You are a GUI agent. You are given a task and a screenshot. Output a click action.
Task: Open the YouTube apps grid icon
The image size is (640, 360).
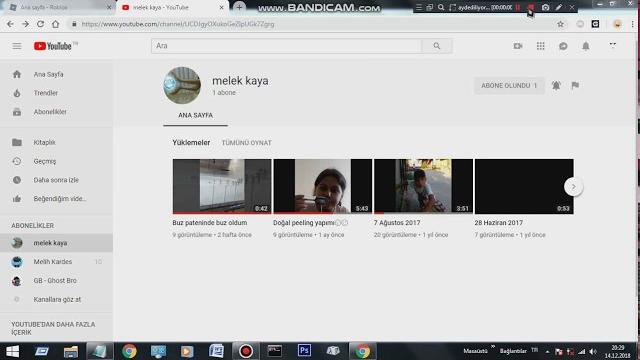(540, 46)
